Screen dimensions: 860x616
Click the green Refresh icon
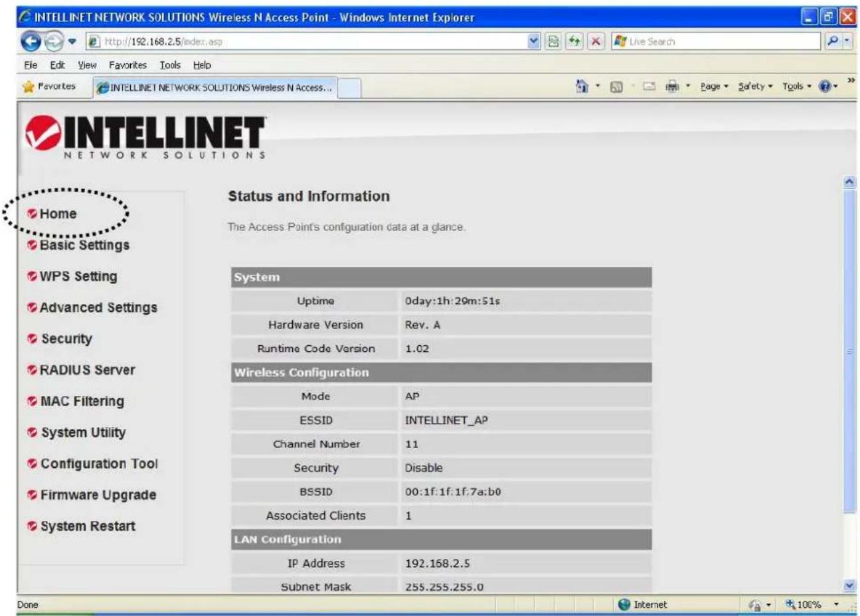click(x=574, y=42)
